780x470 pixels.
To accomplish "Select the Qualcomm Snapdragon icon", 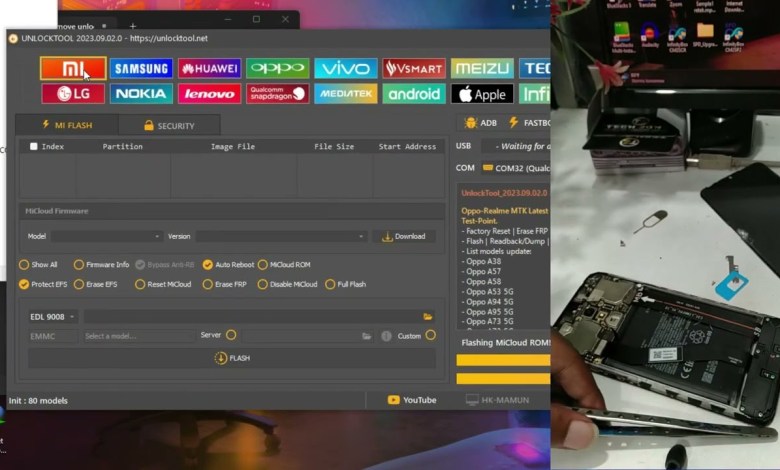I will coord(278,94).
